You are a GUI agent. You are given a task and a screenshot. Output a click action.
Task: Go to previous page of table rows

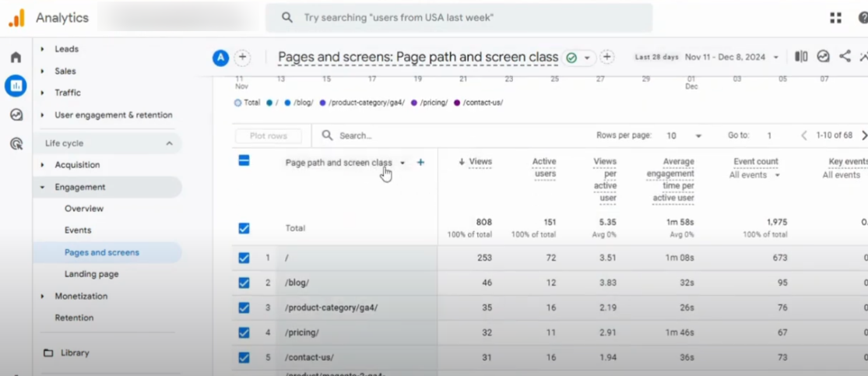coord(804,135)
